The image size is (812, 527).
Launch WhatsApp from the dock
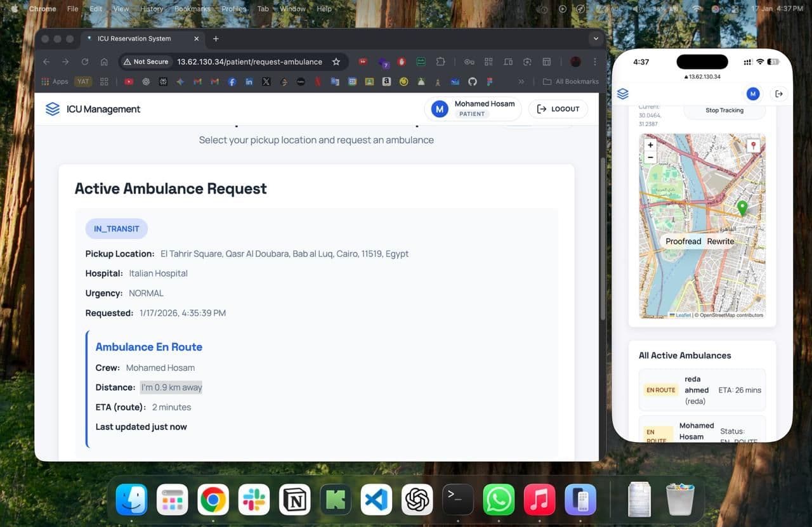click(x=499, y=500)
